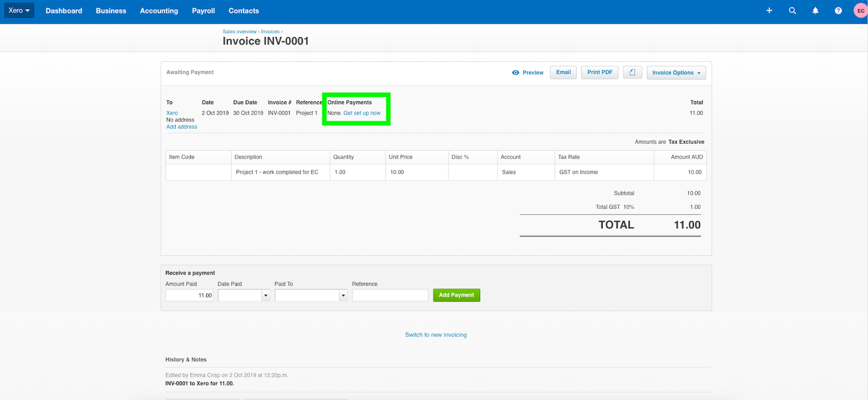This screenshot has width=868, height=400.
Task: Click Switch to new invoicing link
Action: tap(436, 335)
